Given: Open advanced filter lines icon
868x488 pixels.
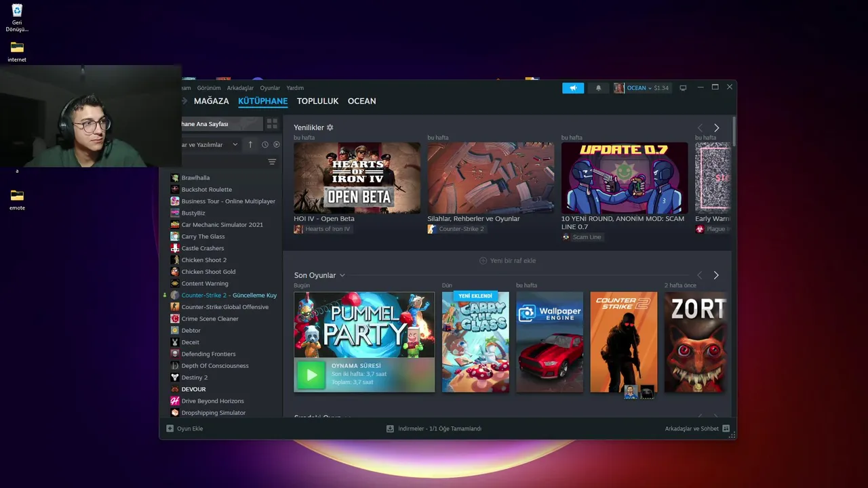Looking at the screenshot, I should (x=272, y=162).
